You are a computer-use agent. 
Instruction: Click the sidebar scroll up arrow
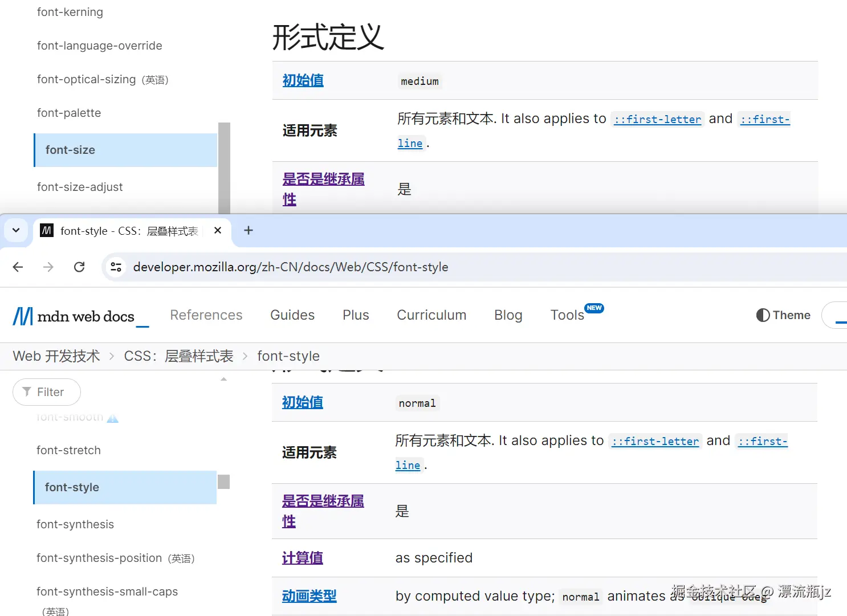click(223, 379)
